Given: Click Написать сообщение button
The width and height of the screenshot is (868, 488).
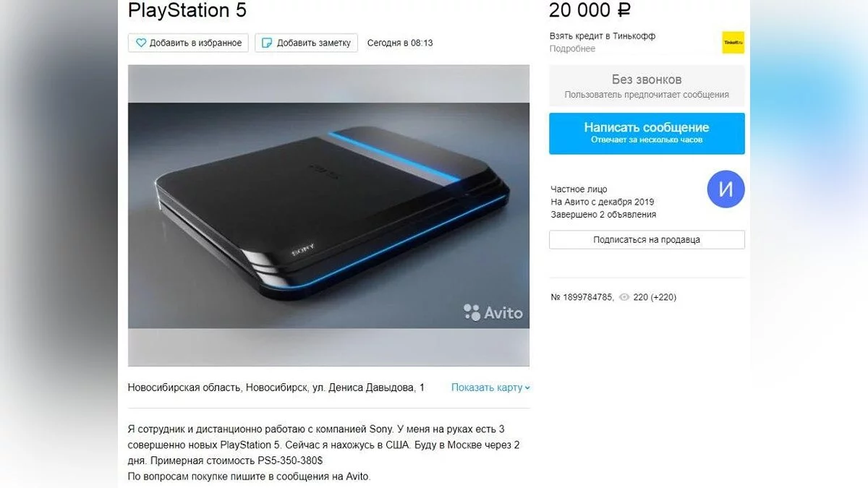Looking at the screenshot, I should pyautogui.click(x=647, y=133).
